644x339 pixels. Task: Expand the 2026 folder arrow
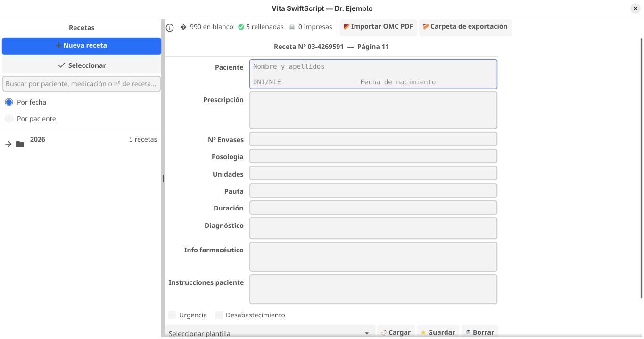[x=8, y=144]
